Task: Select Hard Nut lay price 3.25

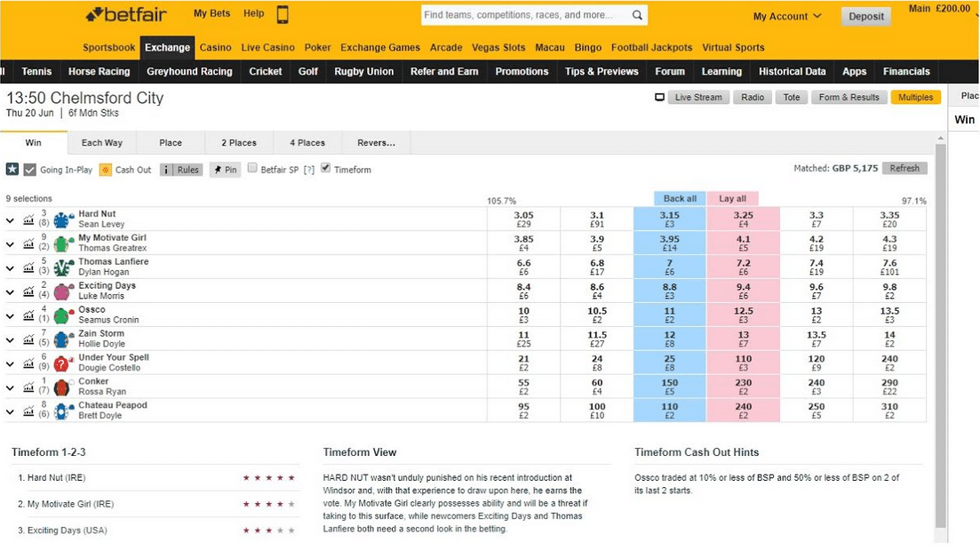Action: (743, 219)
